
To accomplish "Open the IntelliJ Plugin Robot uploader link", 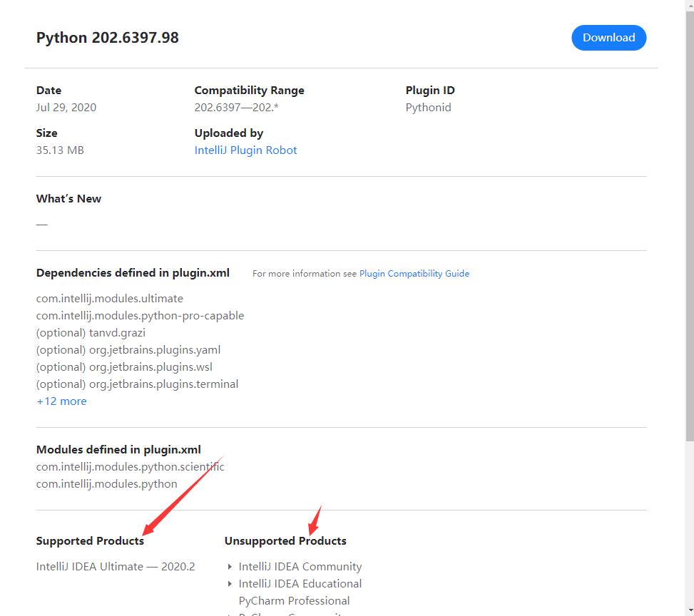I will 245,150.
